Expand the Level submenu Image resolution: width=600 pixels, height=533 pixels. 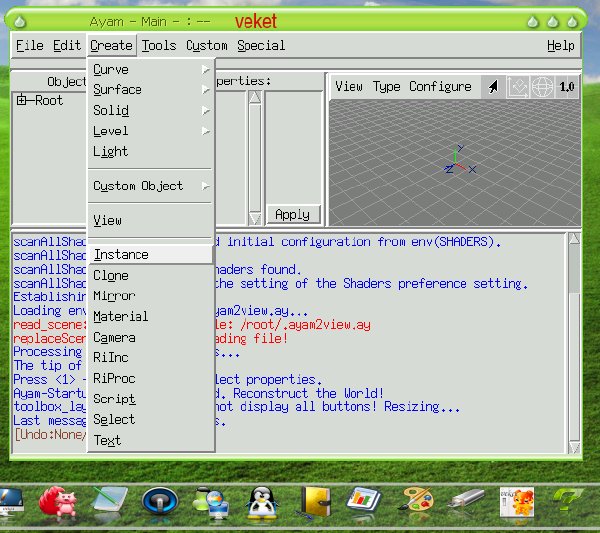tap(150, 131)
